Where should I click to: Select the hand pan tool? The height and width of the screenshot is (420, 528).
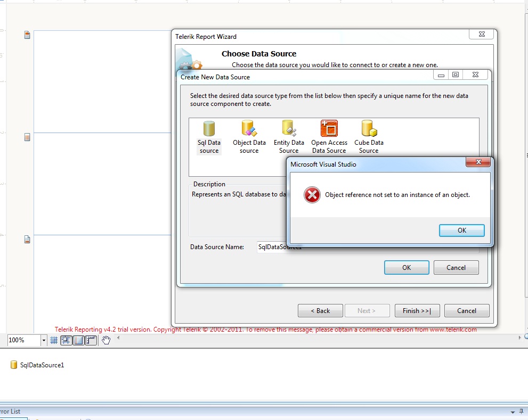(106, 340)
